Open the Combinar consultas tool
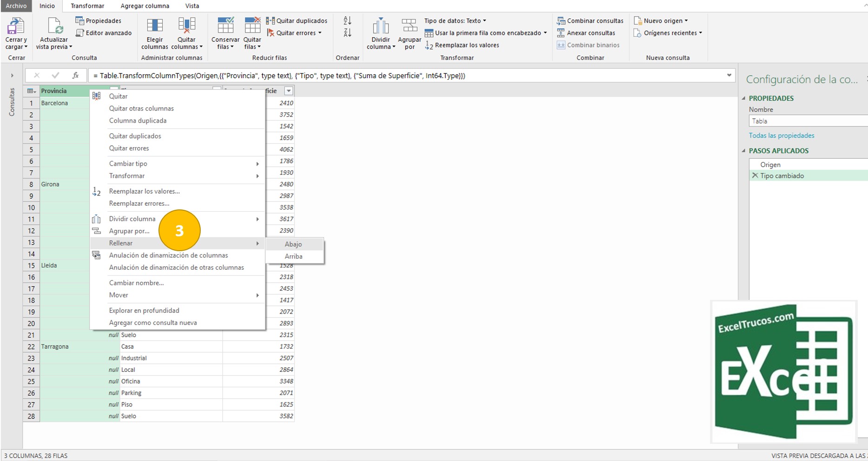Screen dimensions: 868x461 click(590, 20)
